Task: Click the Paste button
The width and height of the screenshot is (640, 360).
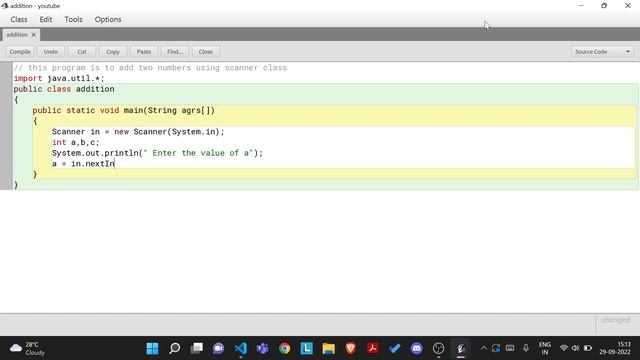Action: (x=144, y=52)
